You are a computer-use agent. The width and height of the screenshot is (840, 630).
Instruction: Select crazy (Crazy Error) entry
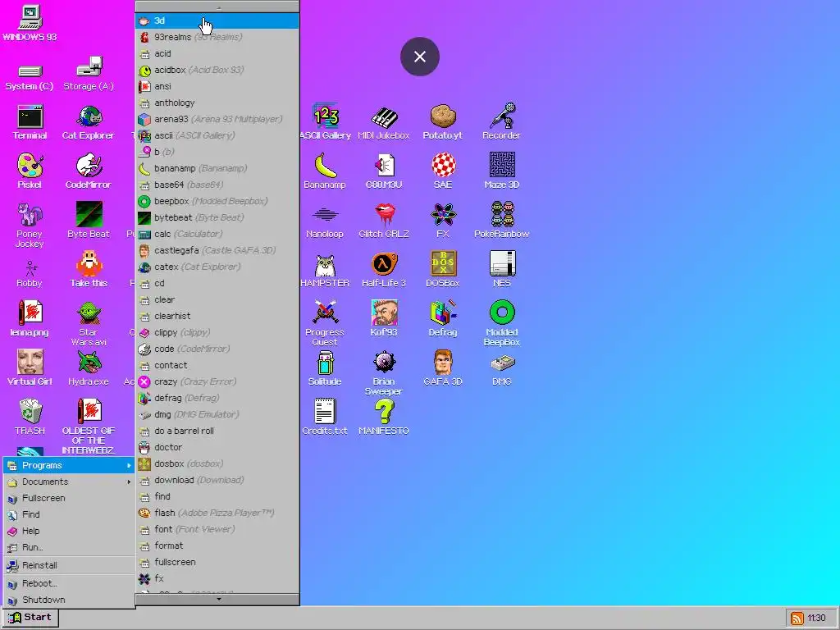click(217, 381)
